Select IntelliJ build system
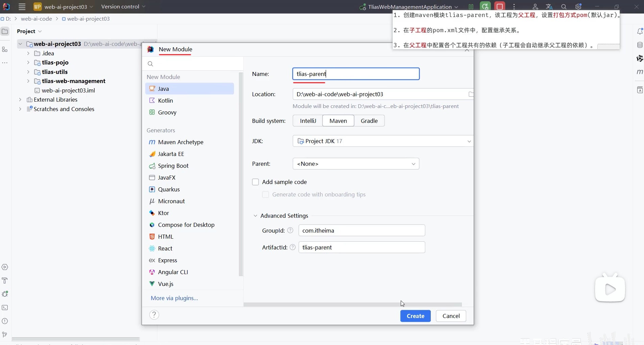The height and width of the screenshot is (345, 644). (x=308, y=121)
